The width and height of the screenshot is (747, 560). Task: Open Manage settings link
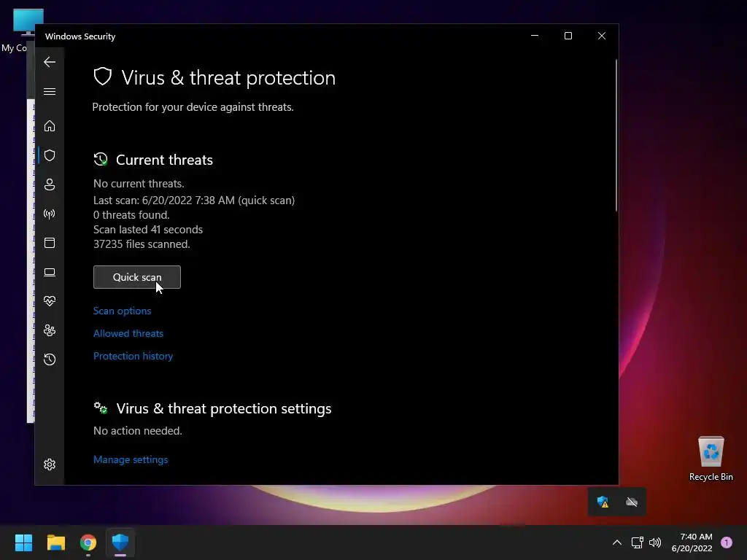click(x=131, y=459)
